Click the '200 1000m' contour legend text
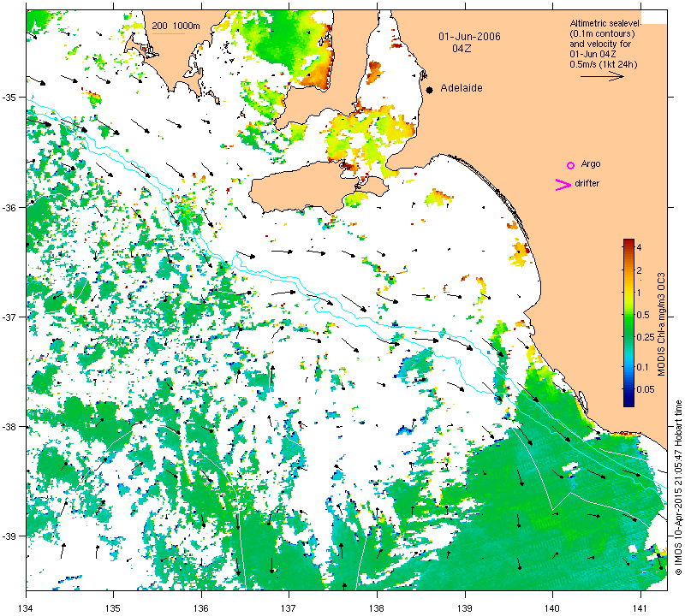 [176, 27]
